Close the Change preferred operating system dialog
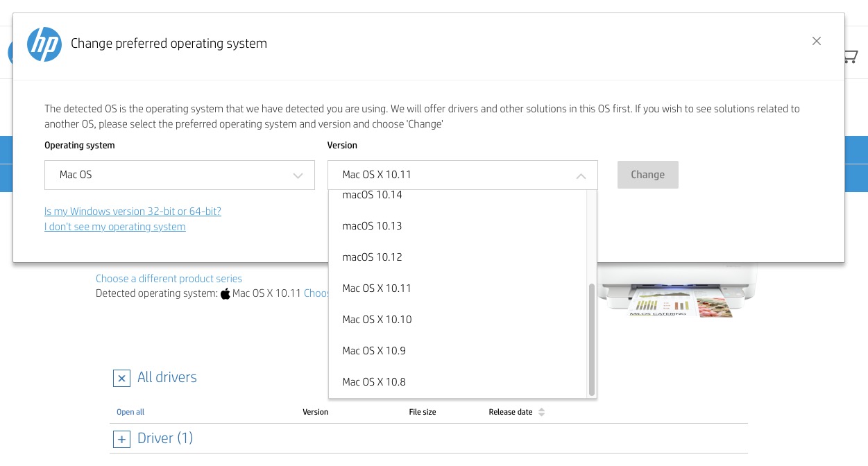Screen dimensions: 868x466 pyautogui.click(x=817, y=41)
